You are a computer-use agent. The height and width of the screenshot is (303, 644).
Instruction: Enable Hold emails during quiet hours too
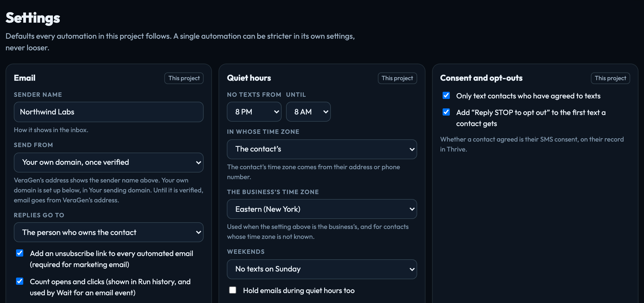click(x=233, y=290)
